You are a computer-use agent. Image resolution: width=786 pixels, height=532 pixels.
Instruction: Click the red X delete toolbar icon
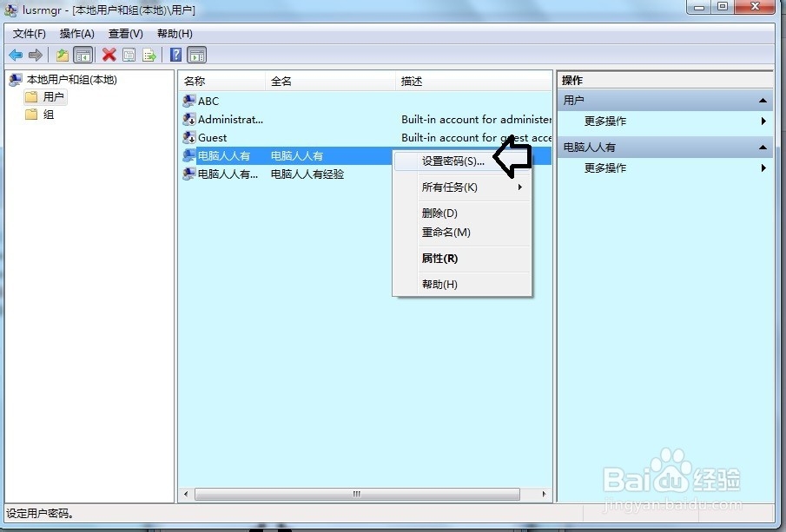(x=109, y=55)
